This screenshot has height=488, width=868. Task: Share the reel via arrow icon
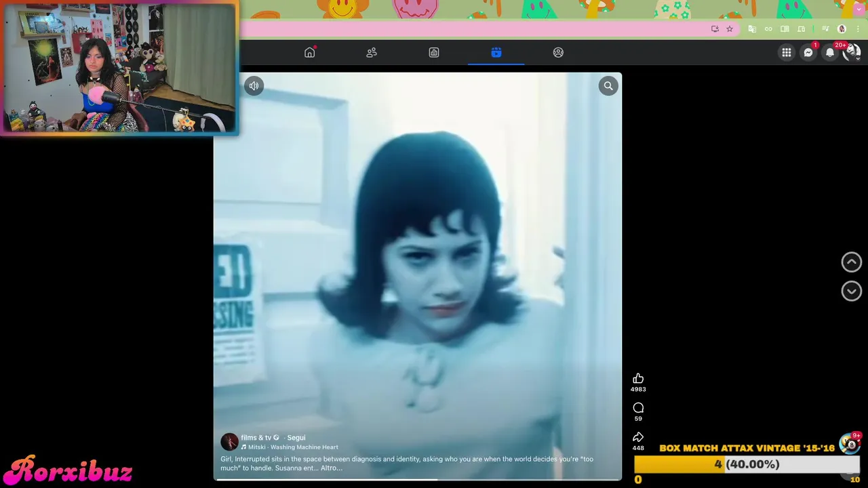coord(638,437)
